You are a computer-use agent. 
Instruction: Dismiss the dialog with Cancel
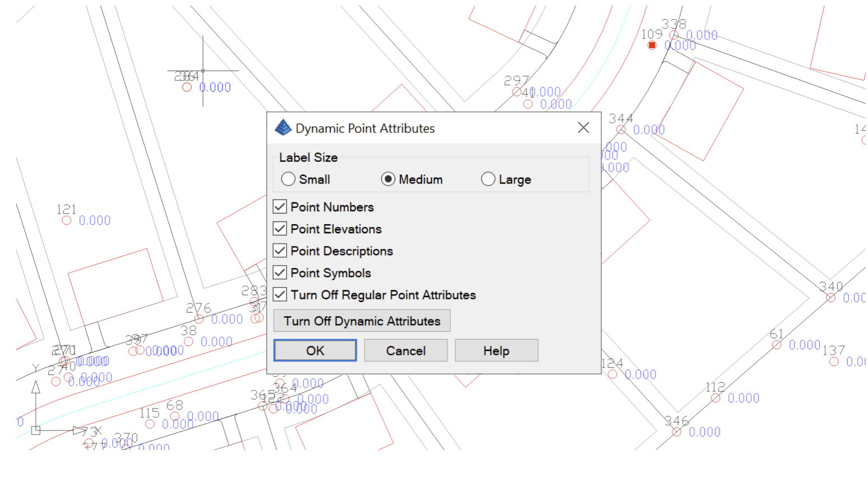(405, 350)
